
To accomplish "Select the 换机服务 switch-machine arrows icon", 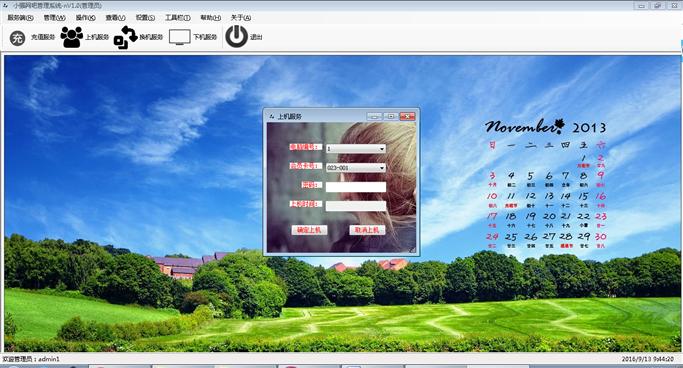I will point(125,37).
